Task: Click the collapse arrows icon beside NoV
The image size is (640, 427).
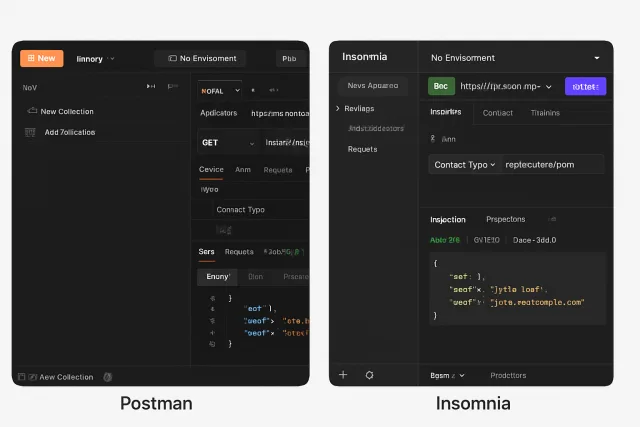Action: tap(151, 86)
